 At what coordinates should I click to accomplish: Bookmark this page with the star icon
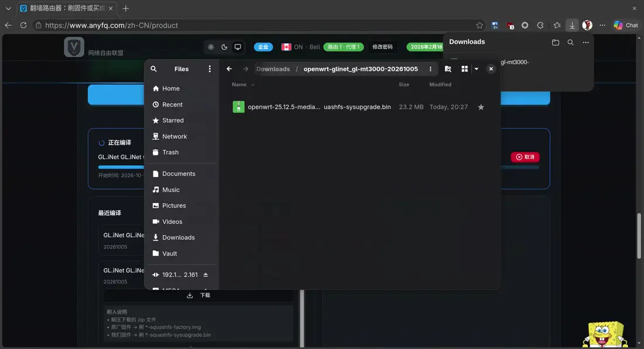point(479,25)
